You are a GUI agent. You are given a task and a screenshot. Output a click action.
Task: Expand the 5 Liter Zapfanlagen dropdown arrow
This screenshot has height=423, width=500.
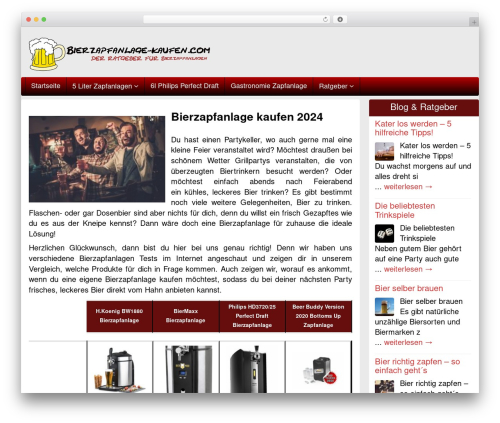[136, 87]
